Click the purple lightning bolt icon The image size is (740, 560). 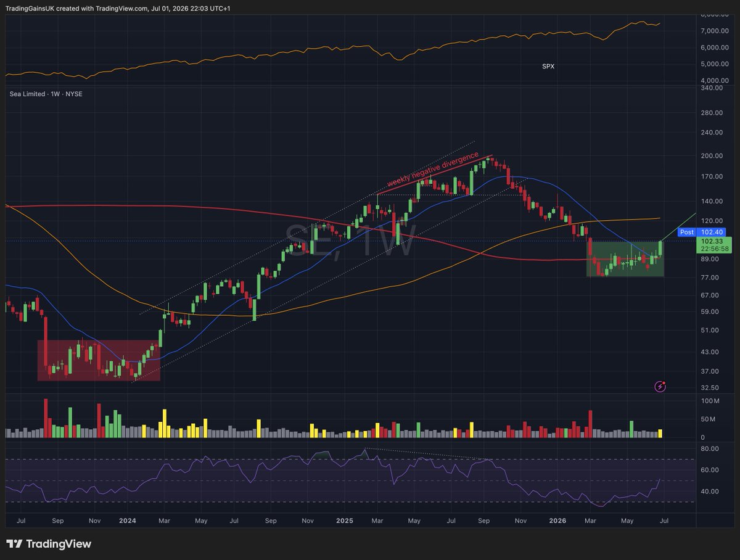(x=660, y=387)
